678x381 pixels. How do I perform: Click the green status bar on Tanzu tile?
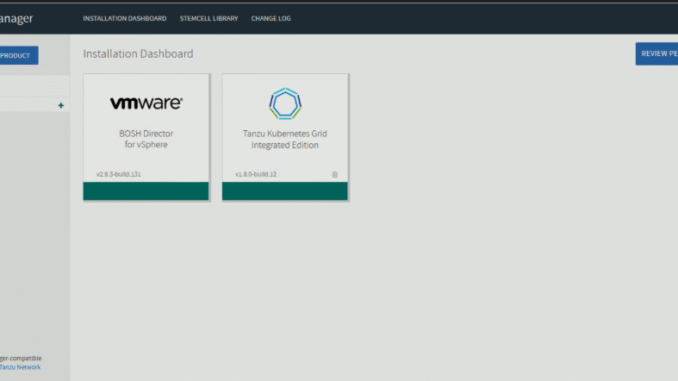click(285, 191)
